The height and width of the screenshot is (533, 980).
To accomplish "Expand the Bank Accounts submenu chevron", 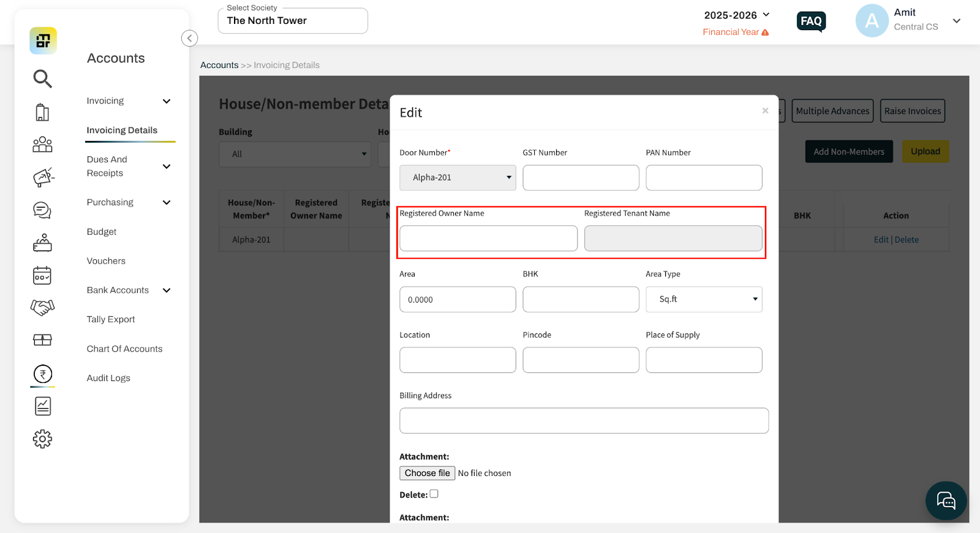I will coord(167,290).
